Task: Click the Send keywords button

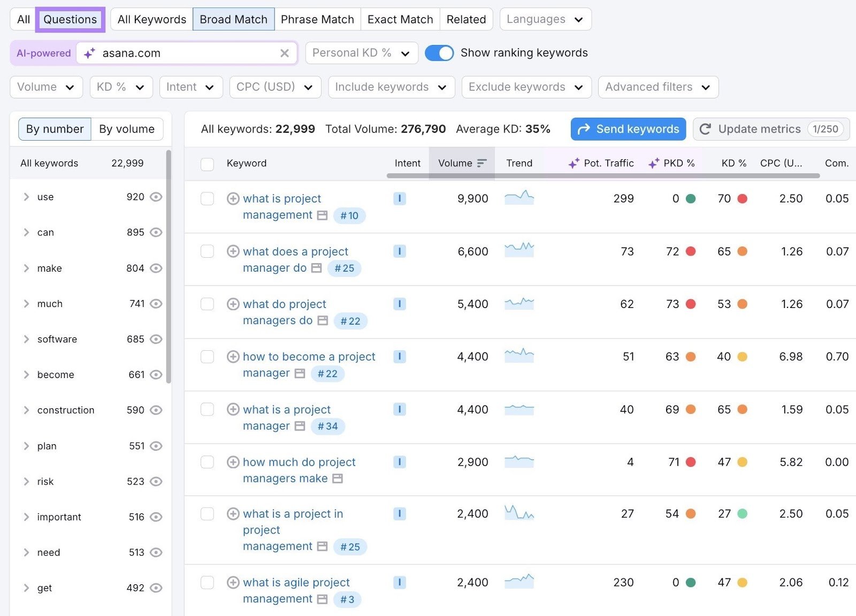Action: [628, 129]
